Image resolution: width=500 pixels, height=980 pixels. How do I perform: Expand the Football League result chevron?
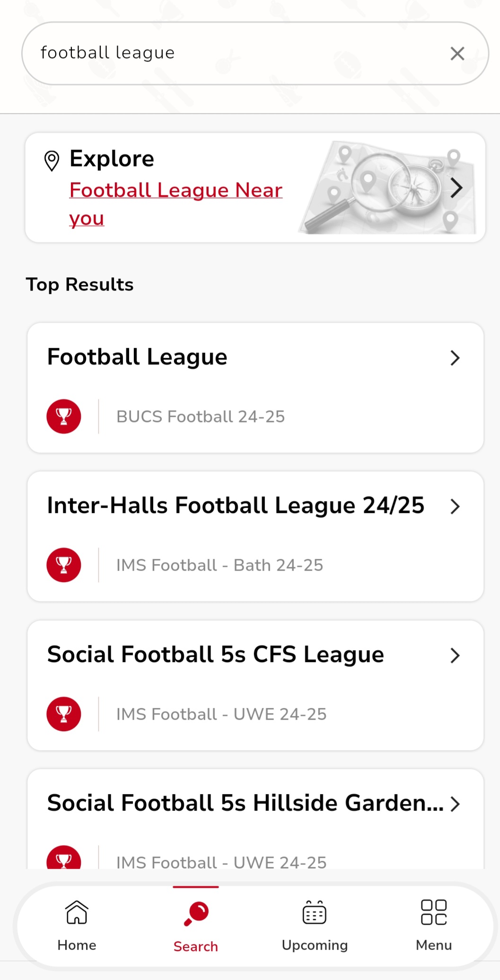point(455,358)
